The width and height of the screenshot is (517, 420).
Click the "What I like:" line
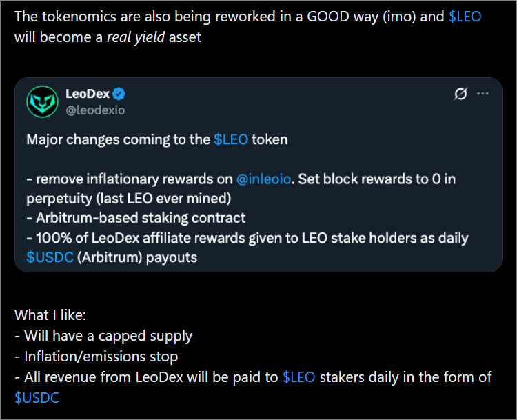tap(50, 315)
